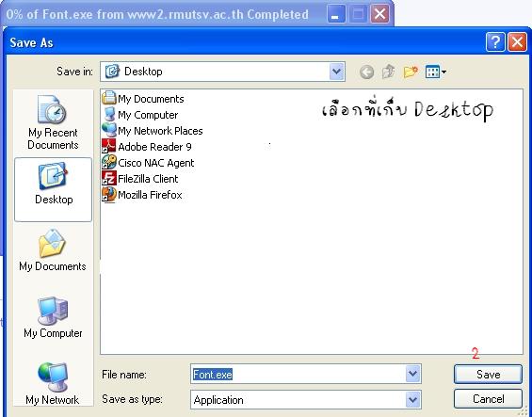Select Desktop in the places bar

click(54, 189)
